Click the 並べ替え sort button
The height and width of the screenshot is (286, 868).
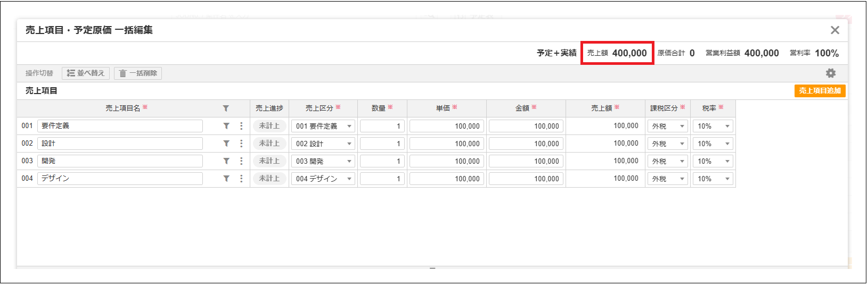point(86,73)
